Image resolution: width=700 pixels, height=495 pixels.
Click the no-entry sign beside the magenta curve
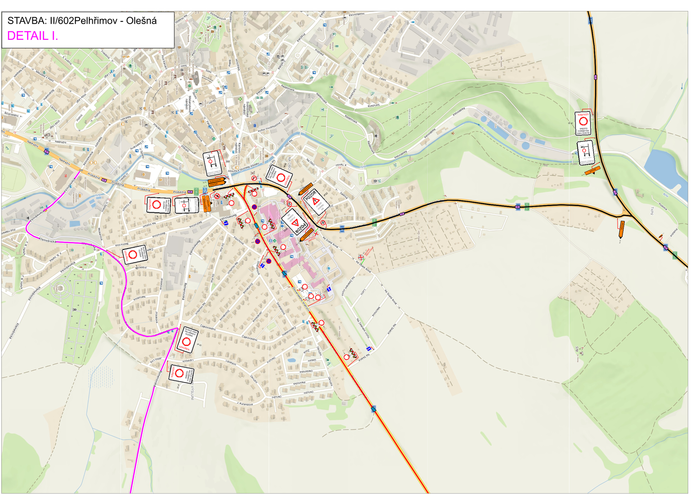coord(134,255)
